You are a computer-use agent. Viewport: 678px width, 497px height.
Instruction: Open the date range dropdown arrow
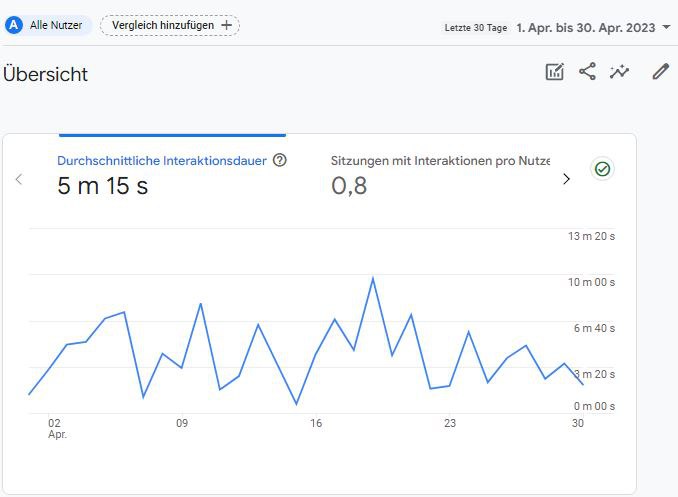point(666,27)
